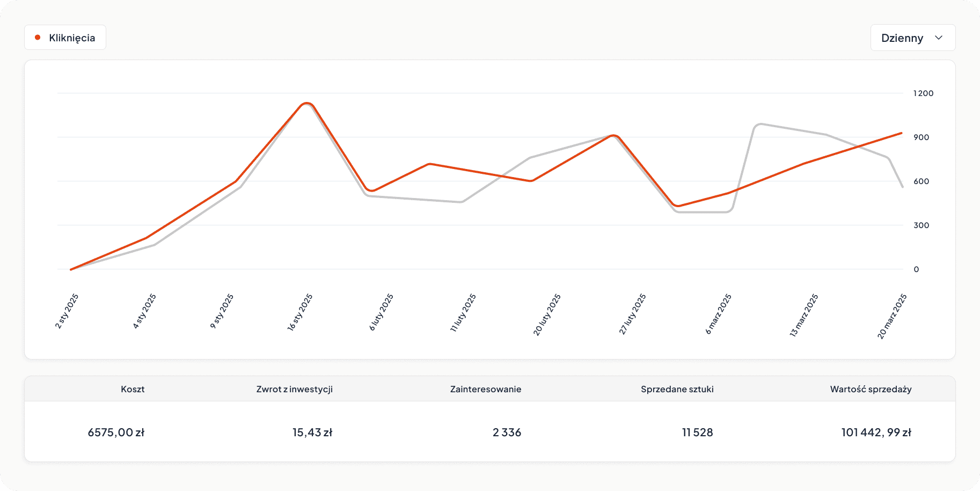Click the Zainteresowanie column header
Viewport: 980px width, 491px height.
(485, 389)
